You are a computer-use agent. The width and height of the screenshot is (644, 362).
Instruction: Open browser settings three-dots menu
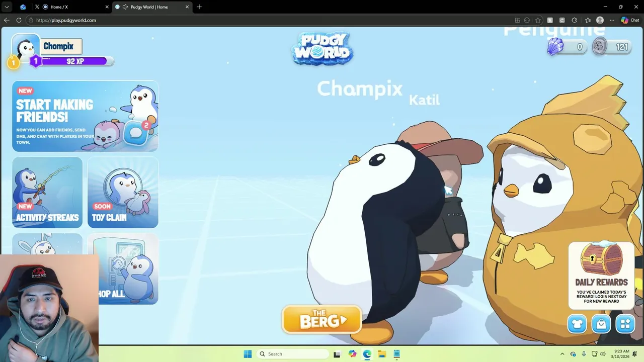pyautogui.click(x=612, y=20)
